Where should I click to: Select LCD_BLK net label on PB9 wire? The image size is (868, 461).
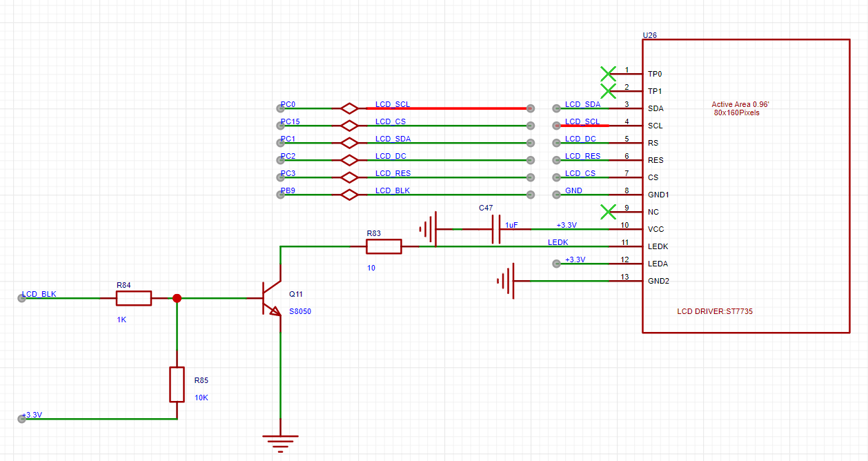pos(393,191)
